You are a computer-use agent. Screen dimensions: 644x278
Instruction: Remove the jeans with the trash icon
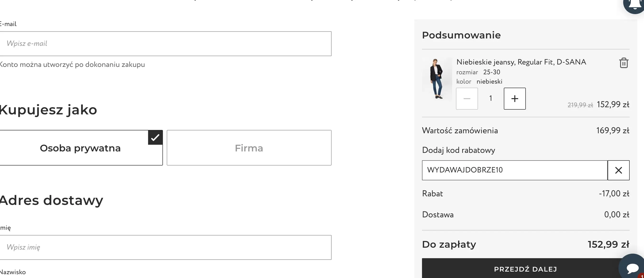(x=623, y=63)
